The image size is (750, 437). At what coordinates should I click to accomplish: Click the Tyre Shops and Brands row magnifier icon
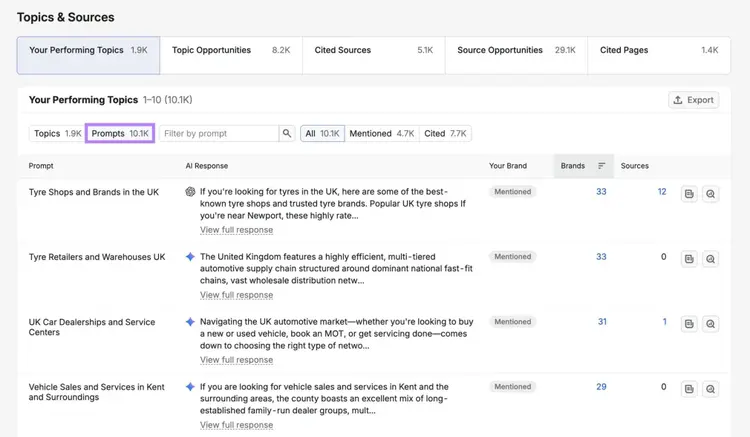click(x=710, y=194)
